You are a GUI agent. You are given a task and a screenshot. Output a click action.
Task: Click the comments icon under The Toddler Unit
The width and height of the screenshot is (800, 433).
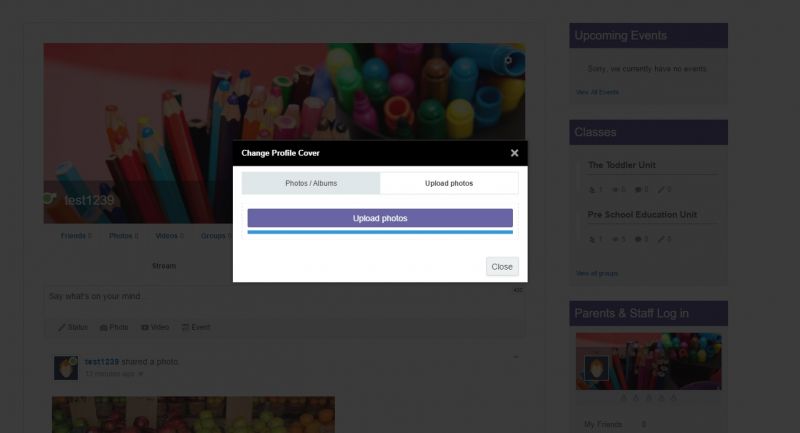click(x=638, y=190)
